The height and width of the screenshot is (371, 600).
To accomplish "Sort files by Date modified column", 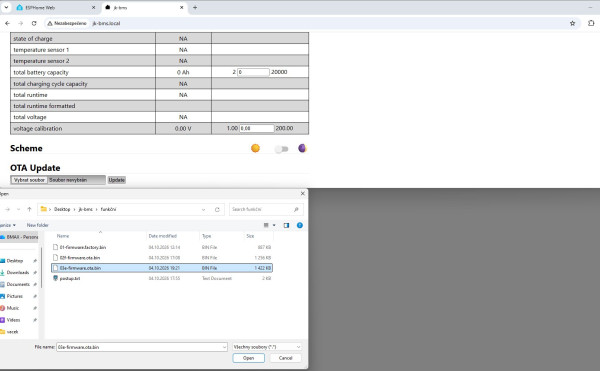I will pyautogui.click(x=163, y=236).
